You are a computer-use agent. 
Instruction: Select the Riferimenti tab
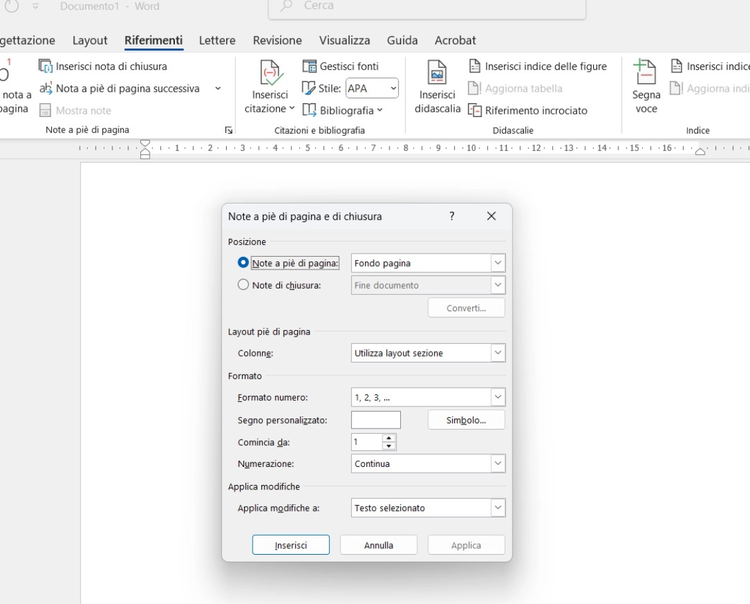(x=154, y=40)
